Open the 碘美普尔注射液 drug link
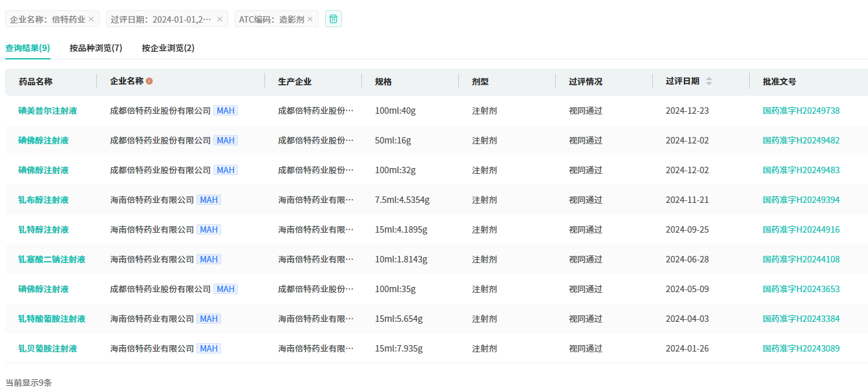 (x=48, y=111)
